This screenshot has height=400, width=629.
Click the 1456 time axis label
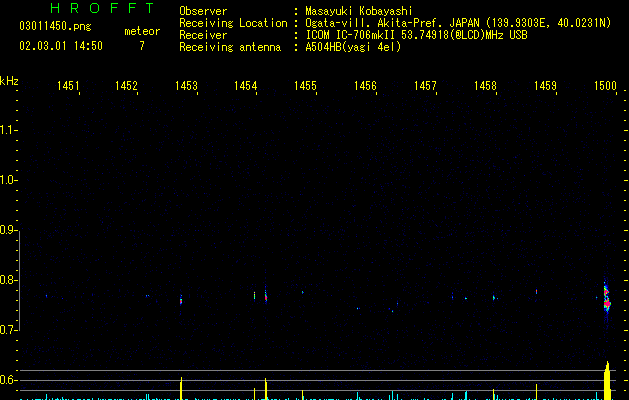(365, 86)
